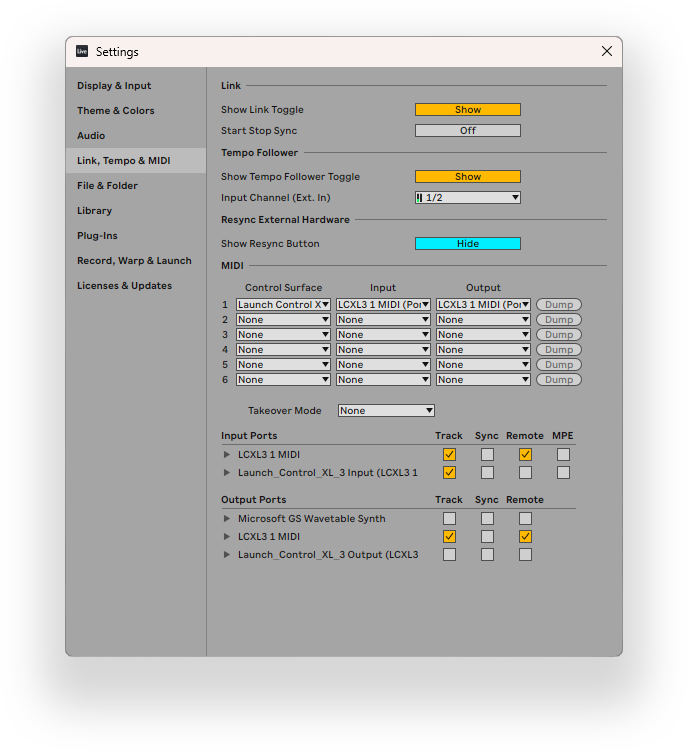
Task: Open Input Channel (Ext. In) dropdown
Action: [468, 198]
